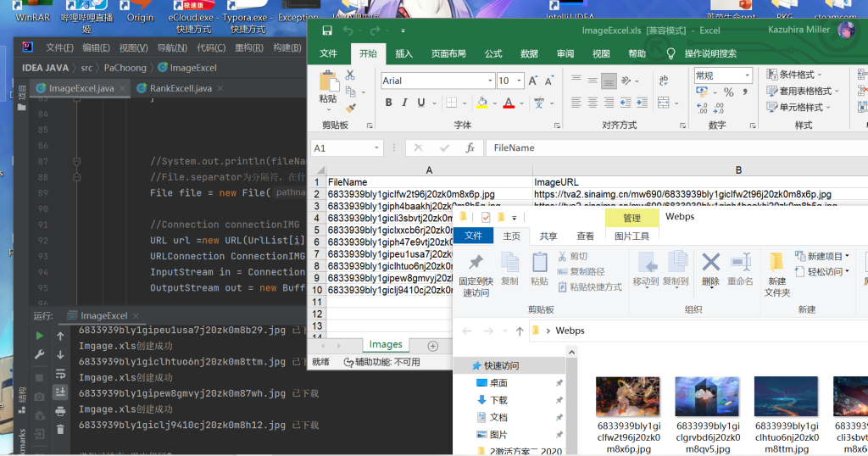Click the Bold button in Excel ribbon
The width and height of the screenshot is (868, 456).
pyautogui.click(x=389, y=103)
